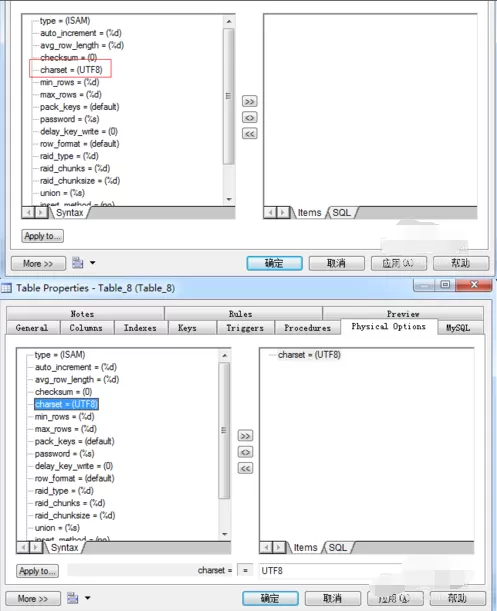497x611 pixels.
Task: Click the save/menu icon beside More in upper dialog
Action: 78,263
